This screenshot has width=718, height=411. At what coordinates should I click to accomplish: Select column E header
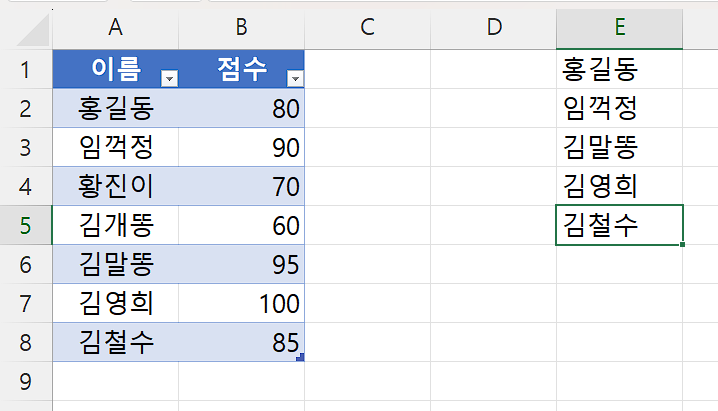(x=620, y=27)
